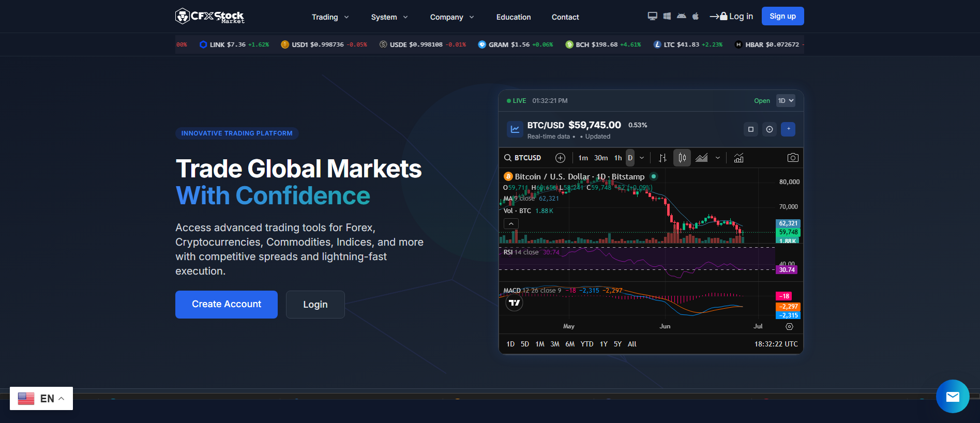Click the Sign up button
The height and width of the screenshot is (423, 980).
[782, 16]
